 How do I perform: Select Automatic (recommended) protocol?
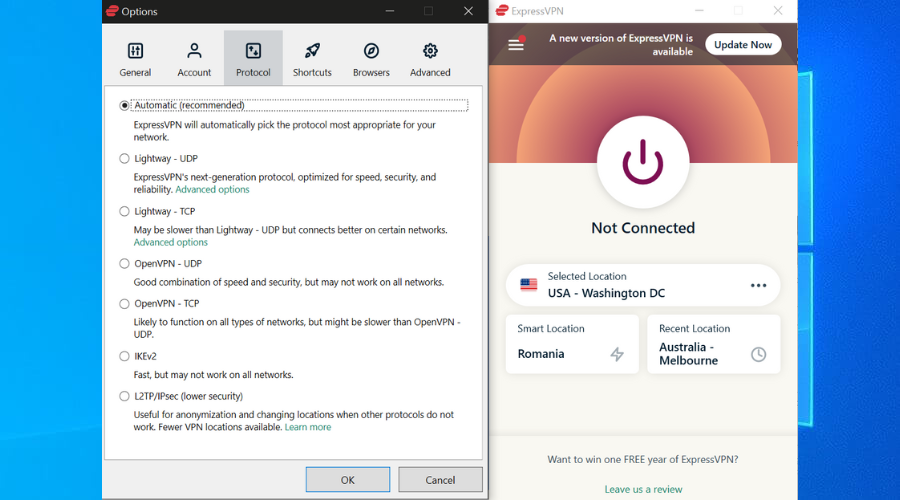[124, 105]
